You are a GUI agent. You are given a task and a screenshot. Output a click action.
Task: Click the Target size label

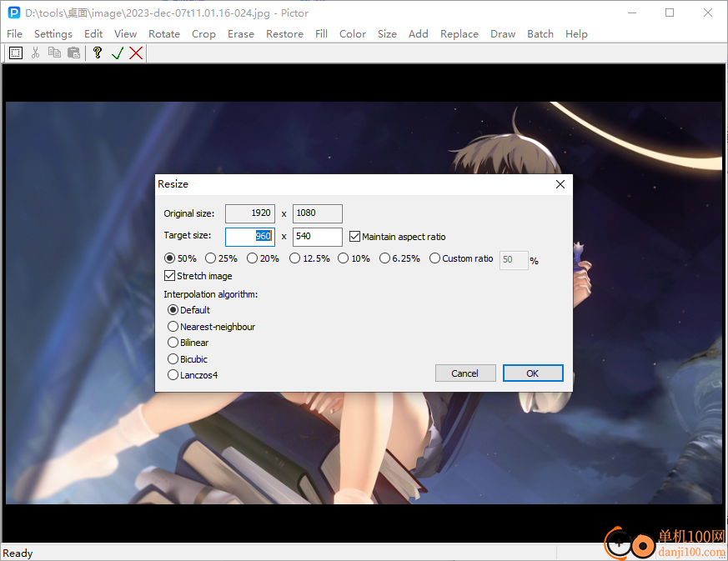click(x=187, y=235)
